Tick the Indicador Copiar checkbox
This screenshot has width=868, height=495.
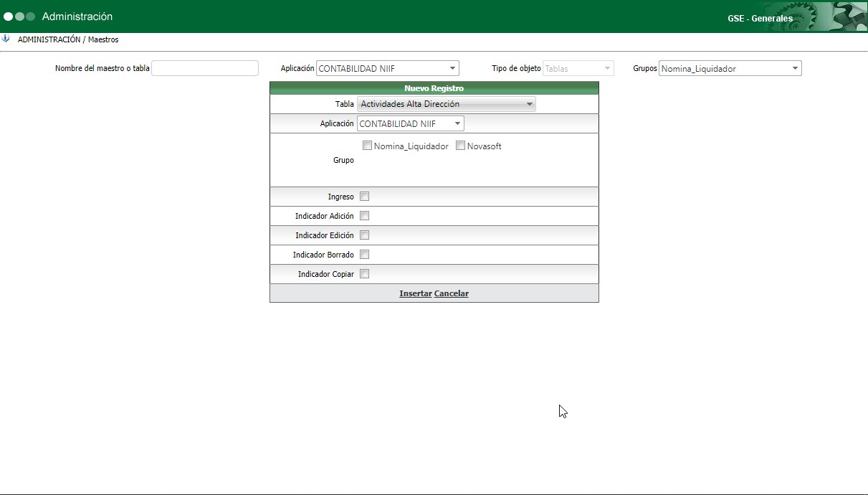pos(364,274)
